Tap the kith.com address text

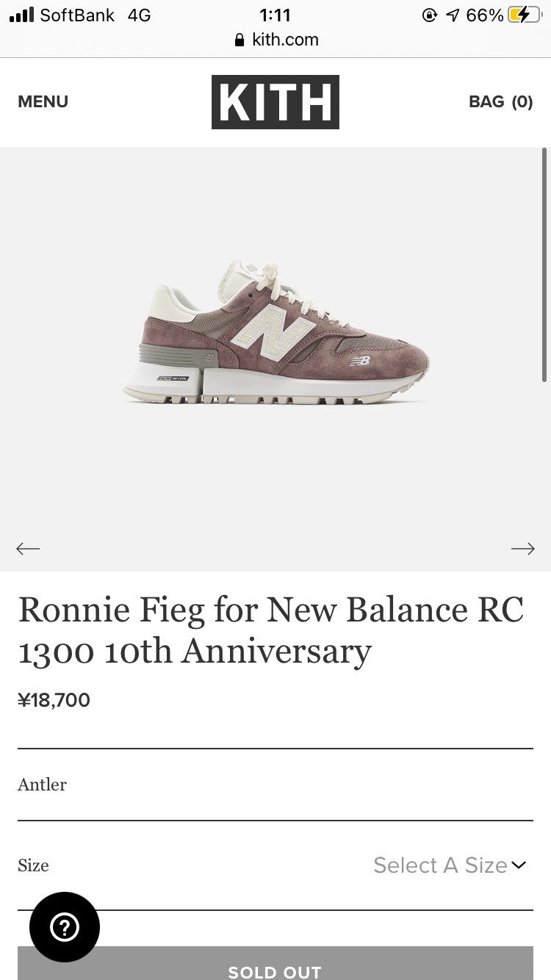285,40
